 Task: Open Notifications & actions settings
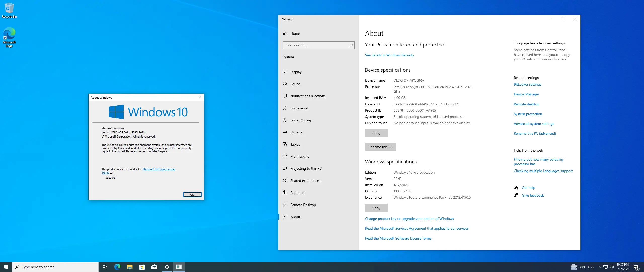coord(307,96)
